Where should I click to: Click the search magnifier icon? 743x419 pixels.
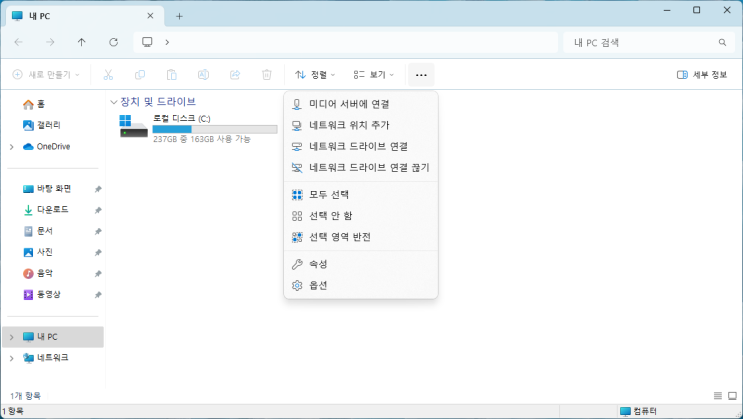click(722, 42)
